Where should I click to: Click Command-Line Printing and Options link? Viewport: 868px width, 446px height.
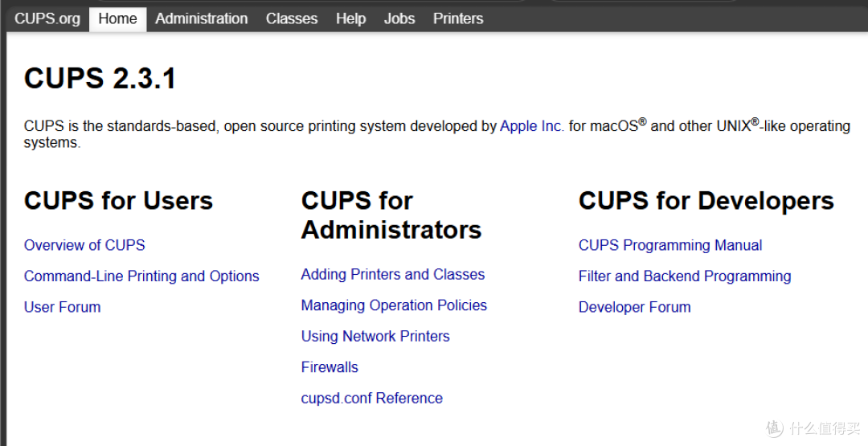(x=141, y=276)
